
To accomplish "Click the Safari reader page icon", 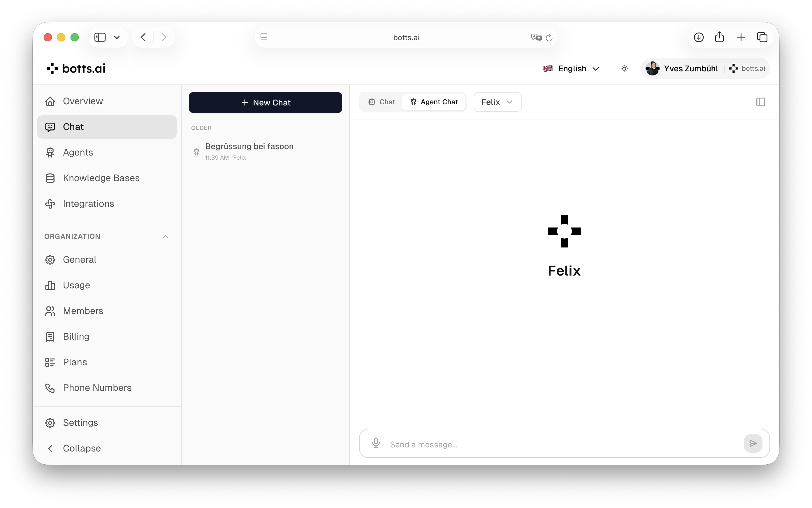I will [x=264, y=37].
